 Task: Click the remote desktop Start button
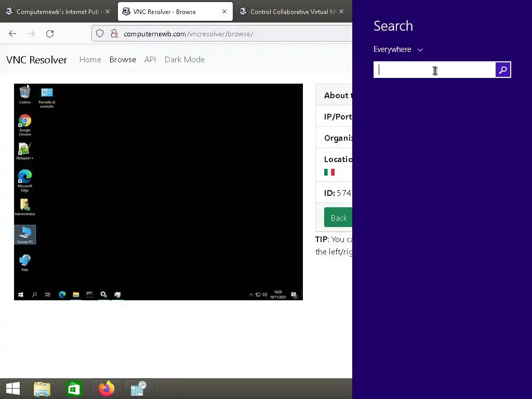pos(21,295)
